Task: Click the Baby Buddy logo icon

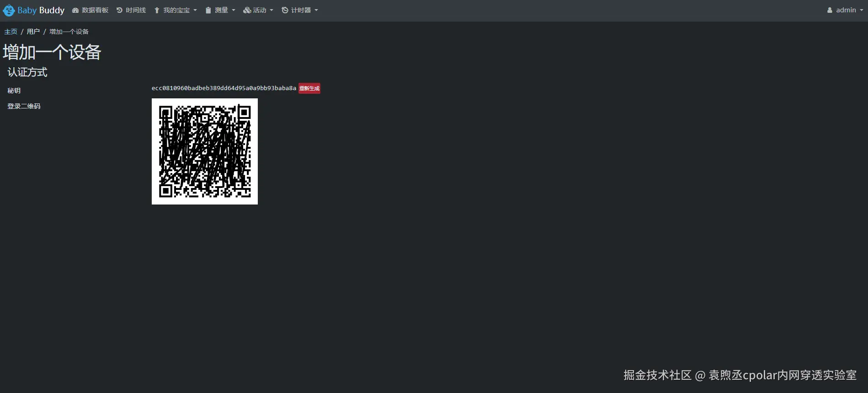Action: click(x=9, y=10)
